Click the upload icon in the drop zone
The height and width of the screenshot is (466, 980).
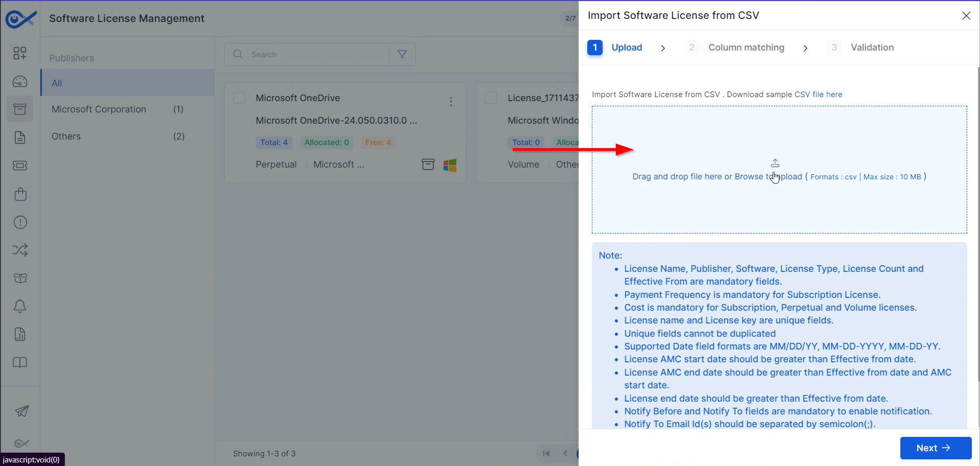(x=775, y=163)
